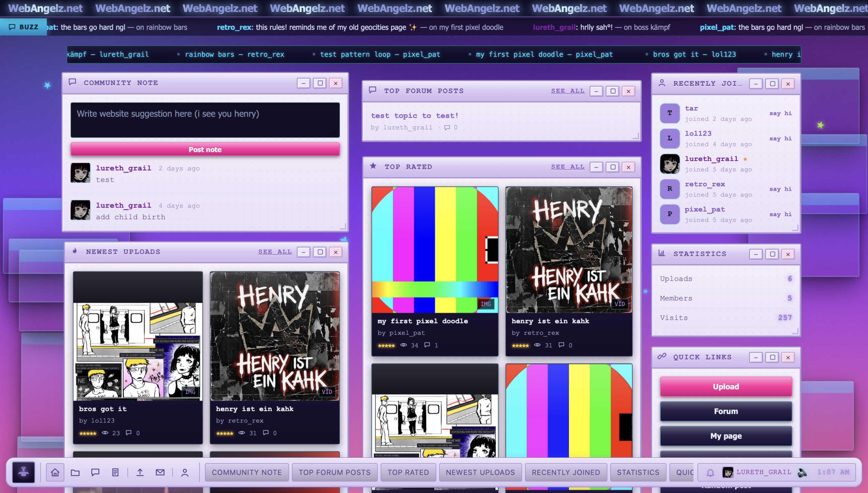Open the mail envelope taskbar icon
868x493 pixels.
(160, 472)
